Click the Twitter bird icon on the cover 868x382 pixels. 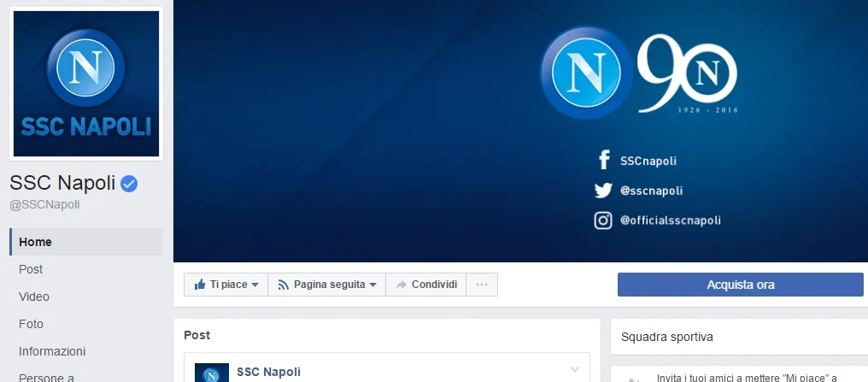603,191
